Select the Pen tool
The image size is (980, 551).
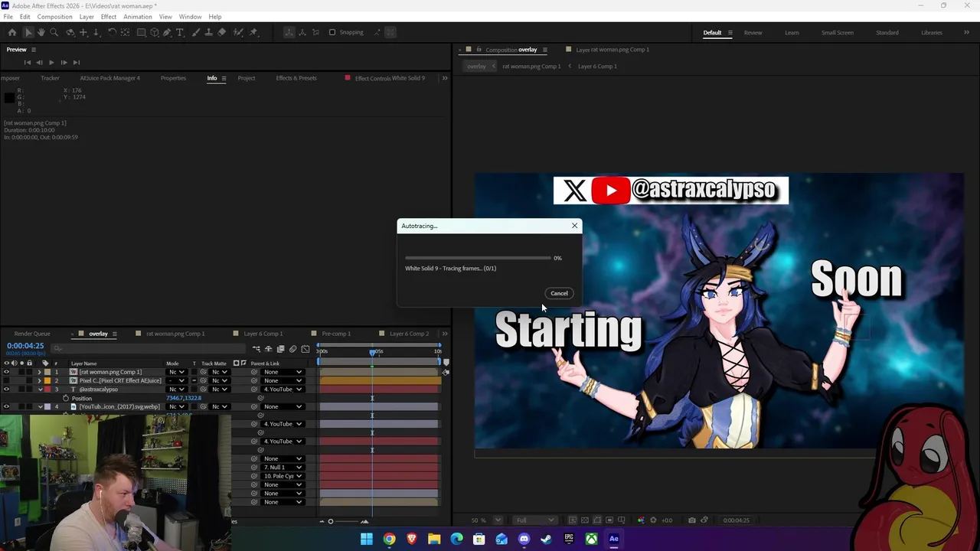tap(167, 32)
